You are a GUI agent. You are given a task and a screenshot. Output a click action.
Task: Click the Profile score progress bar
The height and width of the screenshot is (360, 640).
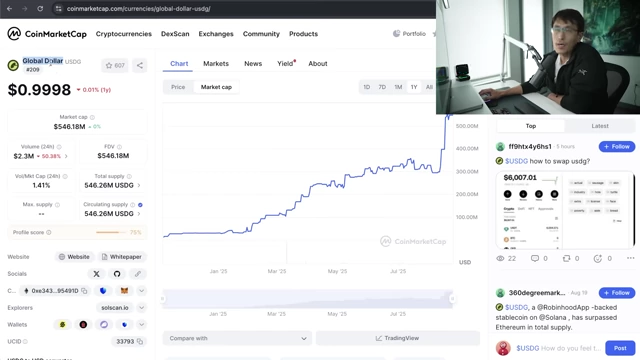coord(111,232)
